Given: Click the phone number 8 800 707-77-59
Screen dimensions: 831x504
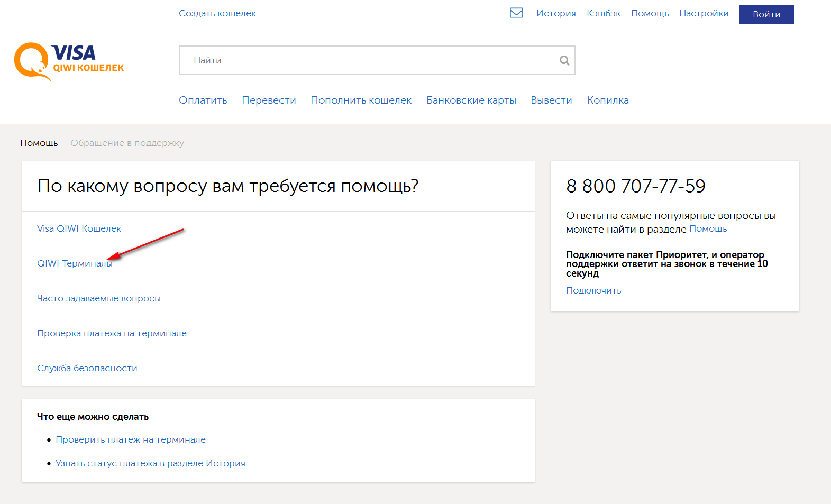Looking at the screenshot, I should point(636,186).
